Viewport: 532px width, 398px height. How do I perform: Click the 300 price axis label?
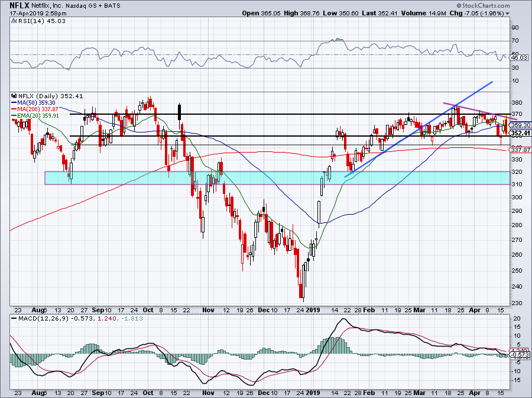pyautogui.click(x=516, y=197)
